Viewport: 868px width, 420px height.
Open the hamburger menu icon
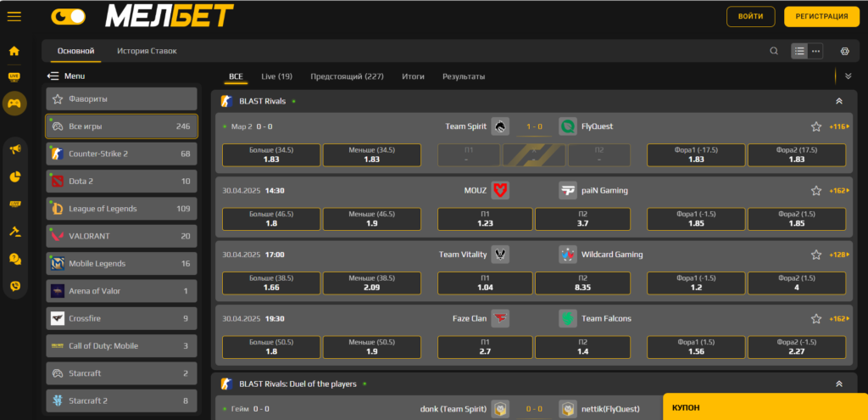pos(14,17)
